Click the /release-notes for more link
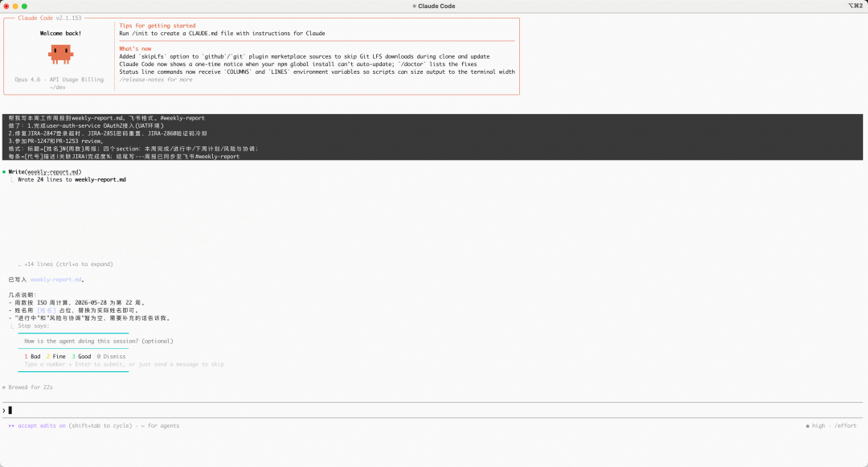 click(x=156, y=80)
